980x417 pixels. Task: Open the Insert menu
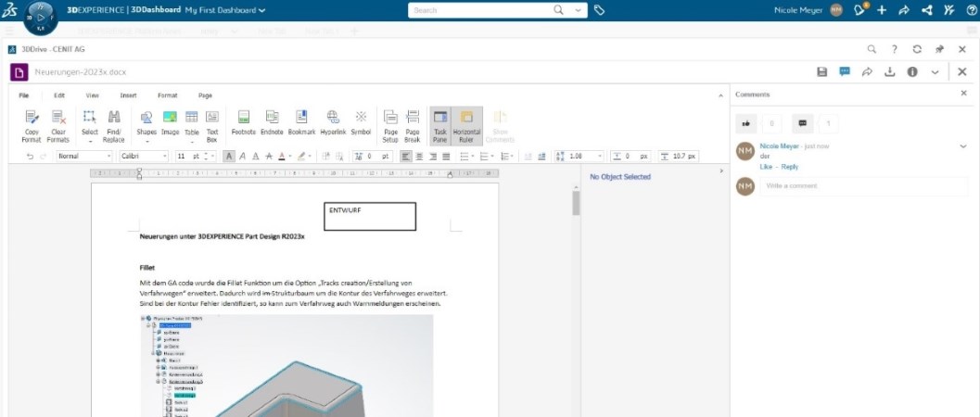(128, 95)
